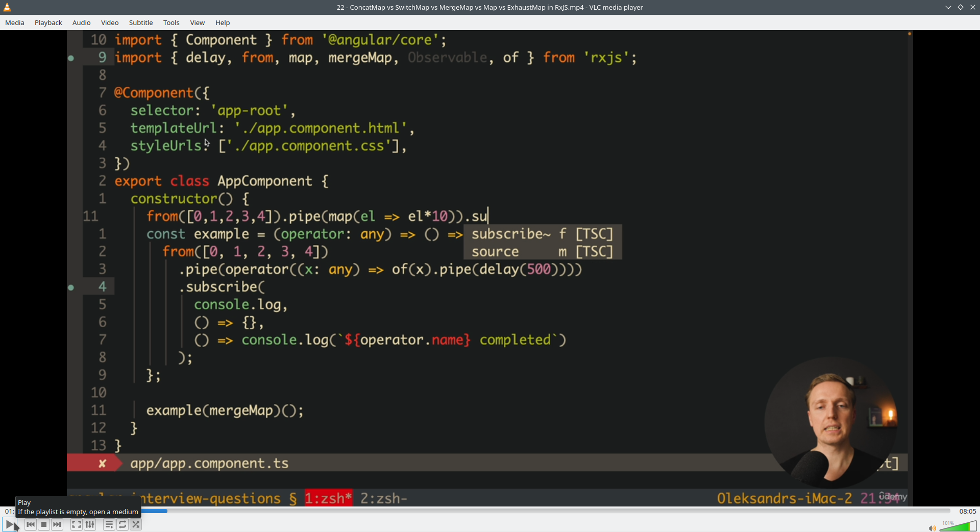Start playback with the Play button
The image size is (980, 532).
click(x=9, y=524)
